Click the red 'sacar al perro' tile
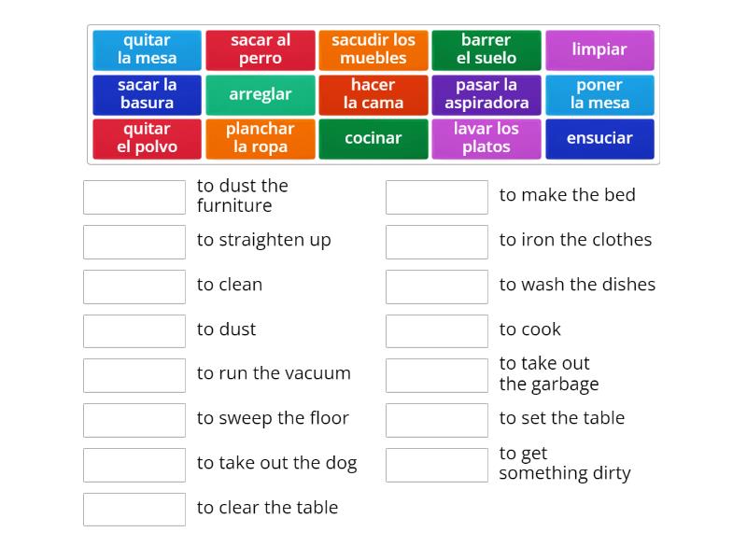The width and height of the screenshot is (747, 560). pos(261,49)
